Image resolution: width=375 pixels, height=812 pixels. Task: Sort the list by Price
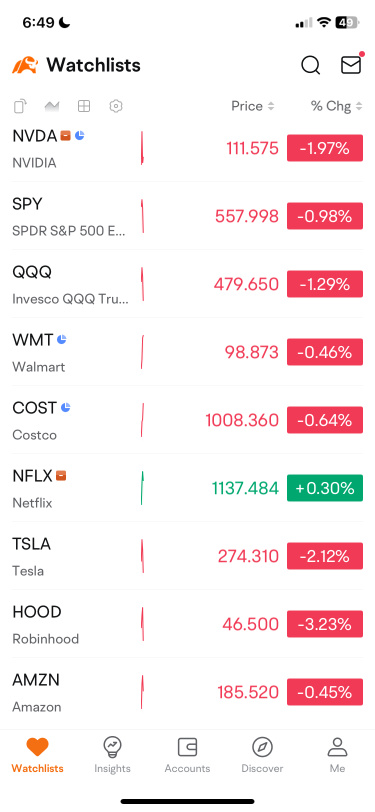click(252, 106)
